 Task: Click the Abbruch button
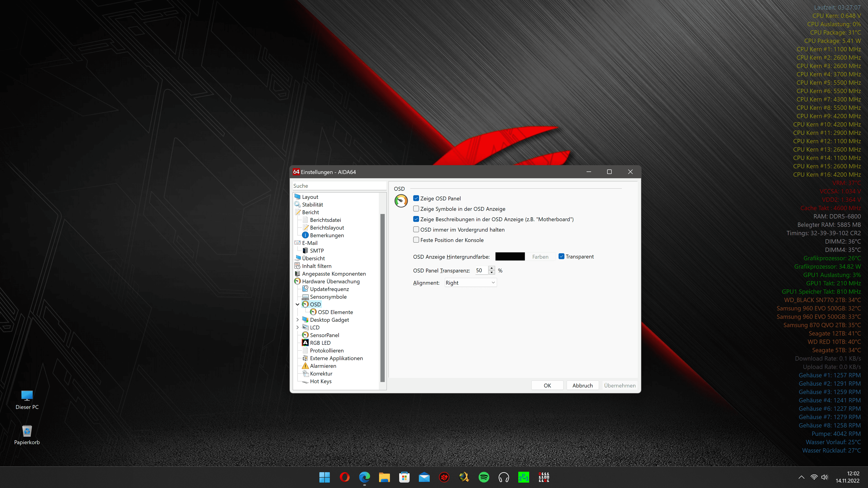point(582,385)
